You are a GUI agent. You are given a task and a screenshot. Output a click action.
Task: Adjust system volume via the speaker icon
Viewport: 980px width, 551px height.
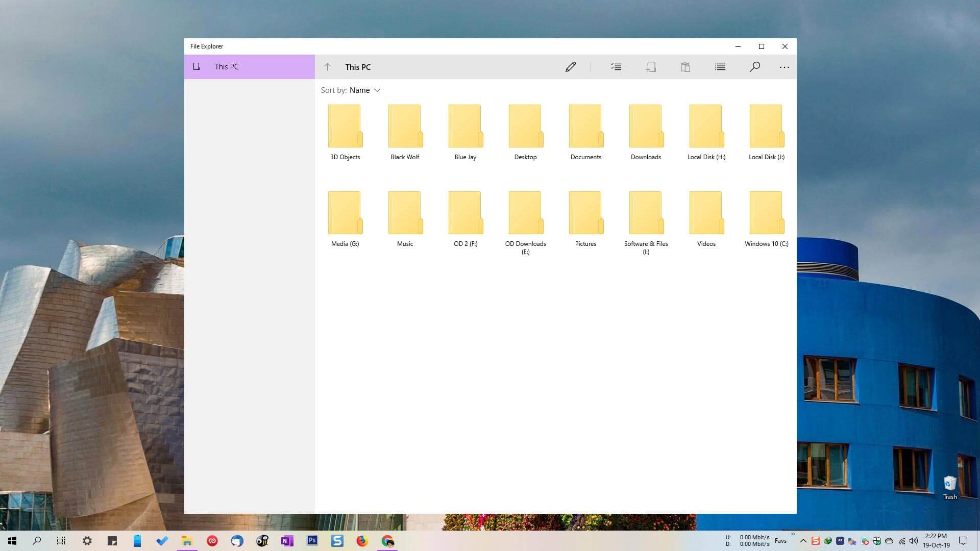(x=914, y=540)
